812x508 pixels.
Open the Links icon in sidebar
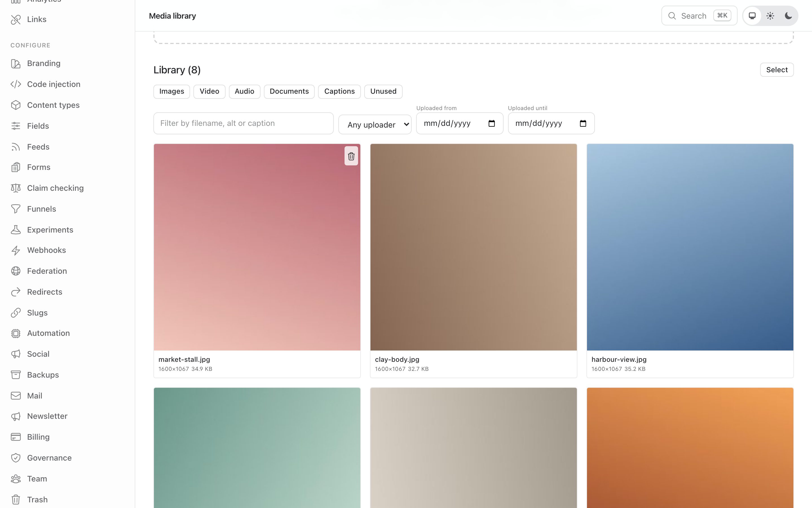(16, 19)
